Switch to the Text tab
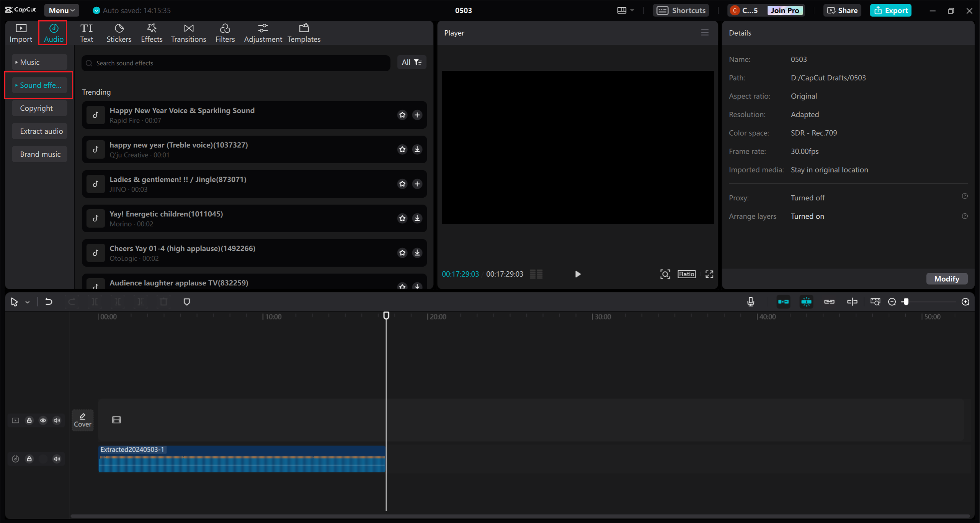Image resolution: width=980 pixels, height=523 pixels. tap(87, 32)
